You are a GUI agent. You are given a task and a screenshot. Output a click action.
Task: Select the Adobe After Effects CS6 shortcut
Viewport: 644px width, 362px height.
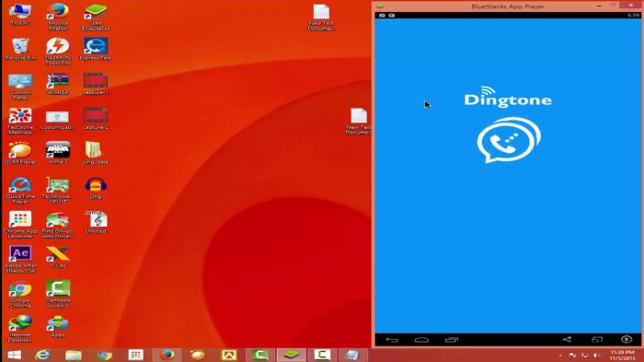(x=20, y=260)
